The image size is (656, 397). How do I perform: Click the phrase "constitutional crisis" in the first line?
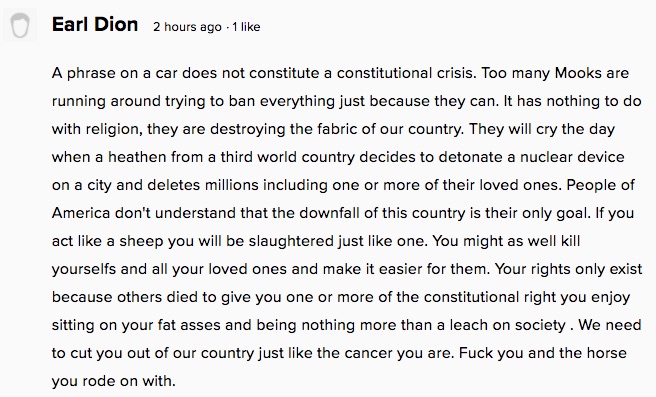pyautogui.click(x=406, y=73)
